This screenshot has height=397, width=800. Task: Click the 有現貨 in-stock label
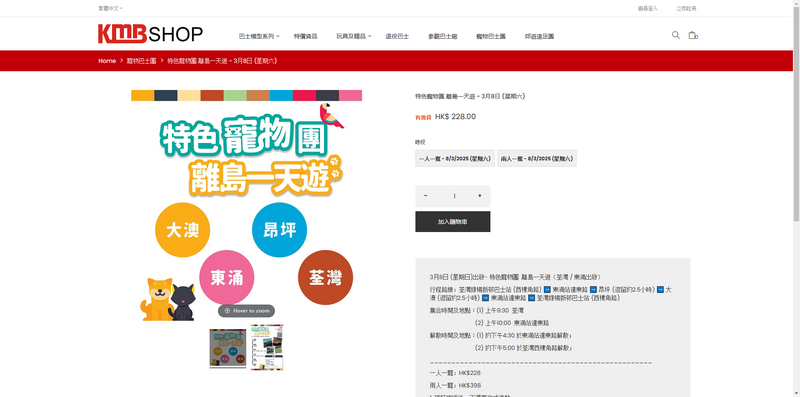pos(423,117)
